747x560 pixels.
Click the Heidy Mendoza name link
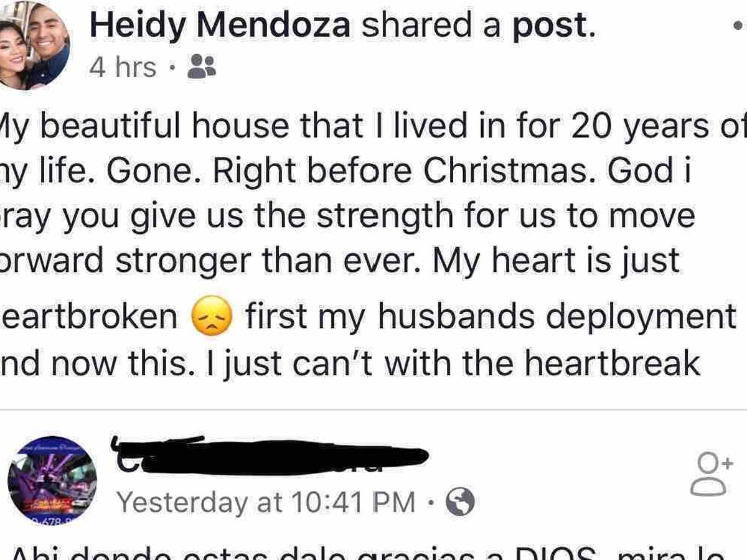click(220, 27)
